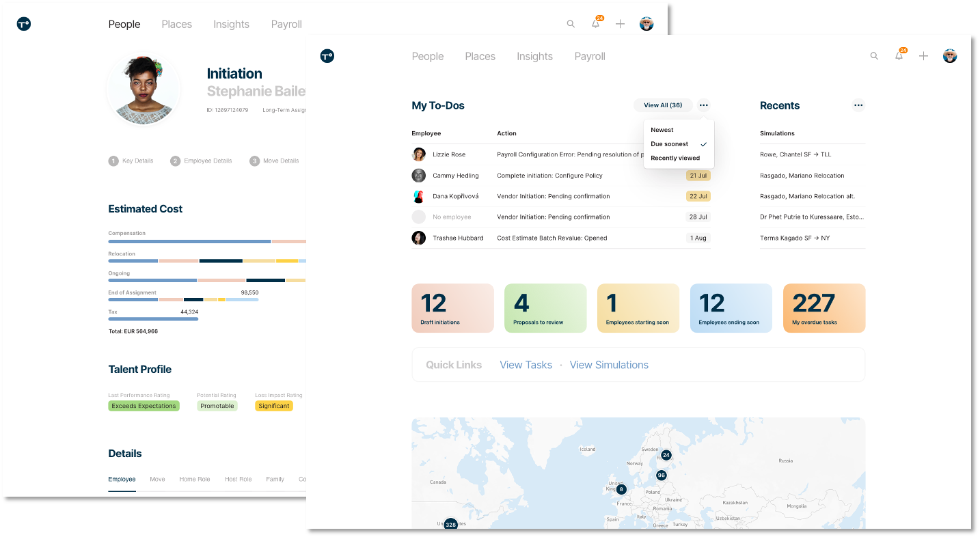Viewport: 980px width, 537px height.
Task: Click the Compensation cost progress bar
Action: point(205,241)
